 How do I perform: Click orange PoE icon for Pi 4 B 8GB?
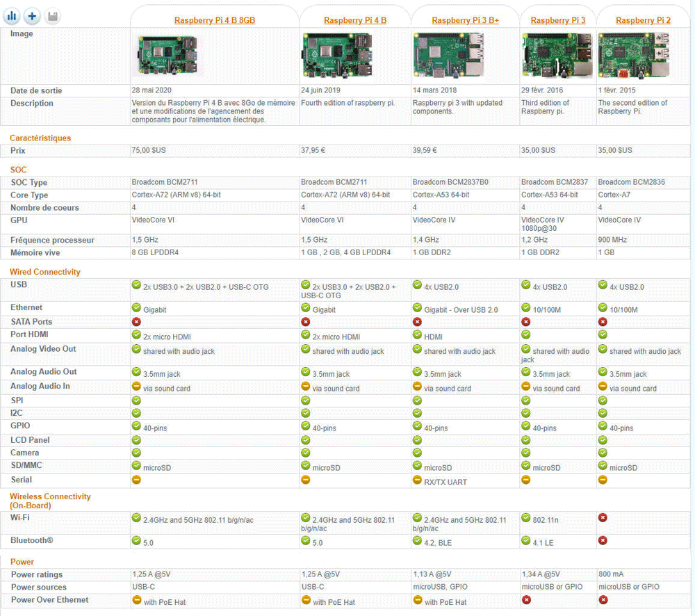pos(137,600)
